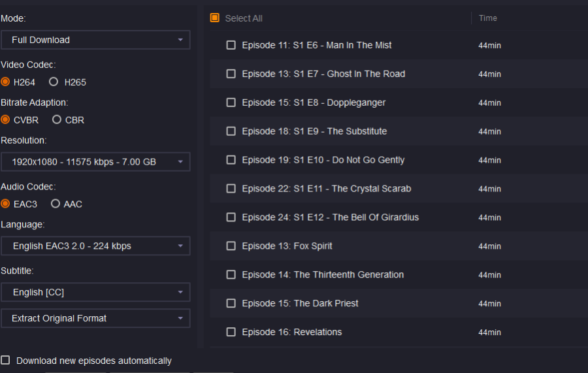The image size is (588, 373).
Task: Choose the H264 video codec radio button
Action: [5, 82]
